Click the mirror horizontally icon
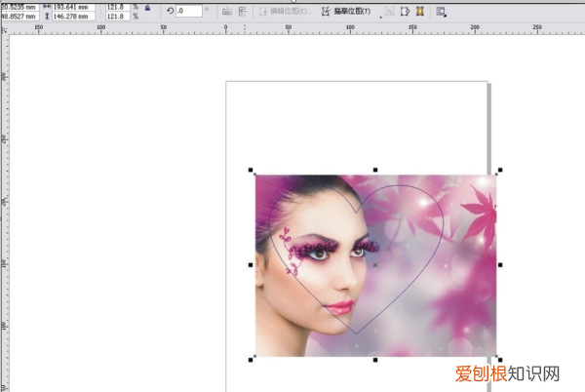This screenshot has width=585, height=392. [x=227, y=12]
